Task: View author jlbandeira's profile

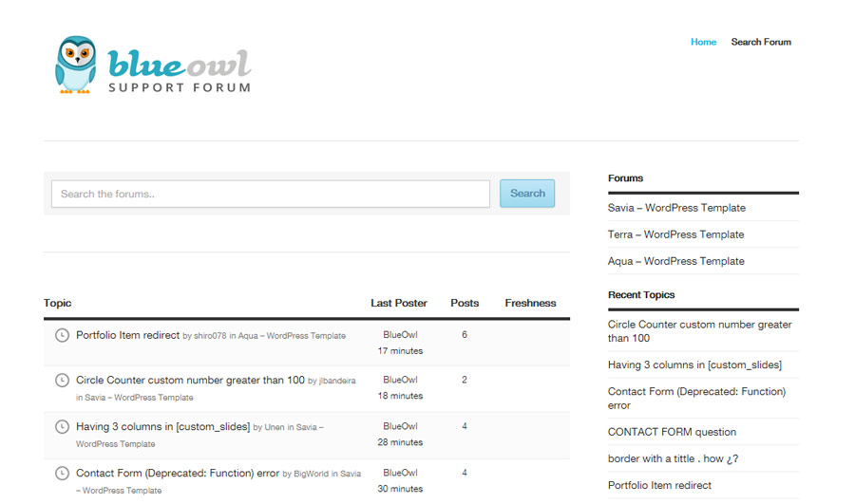Action: click(337, 381)
